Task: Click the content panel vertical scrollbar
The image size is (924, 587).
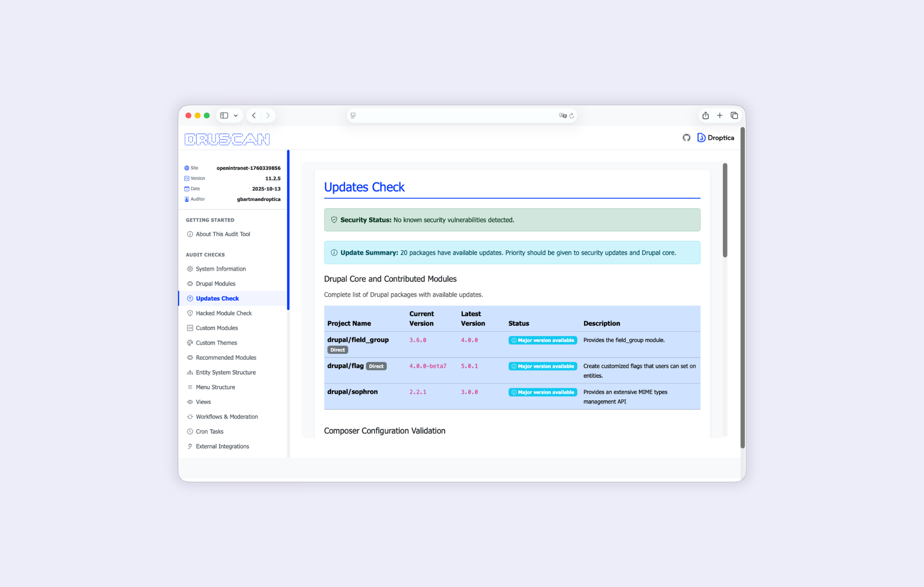Action: tap(725, 210)
